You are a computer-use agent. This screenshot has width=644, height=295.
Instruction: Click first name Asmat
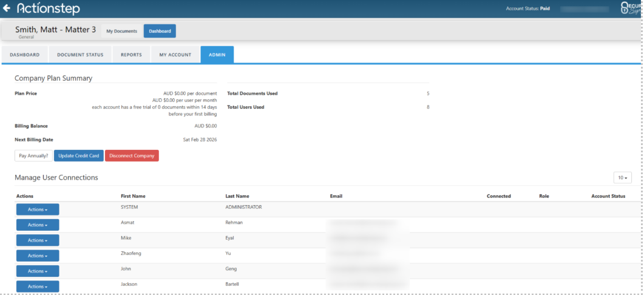click(127, 223)
